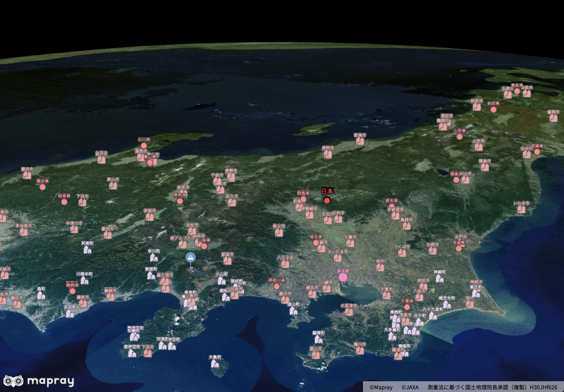564x392 pixels.
Task: Select the 早川町 town house icon
Action: [x=154, y=258]
